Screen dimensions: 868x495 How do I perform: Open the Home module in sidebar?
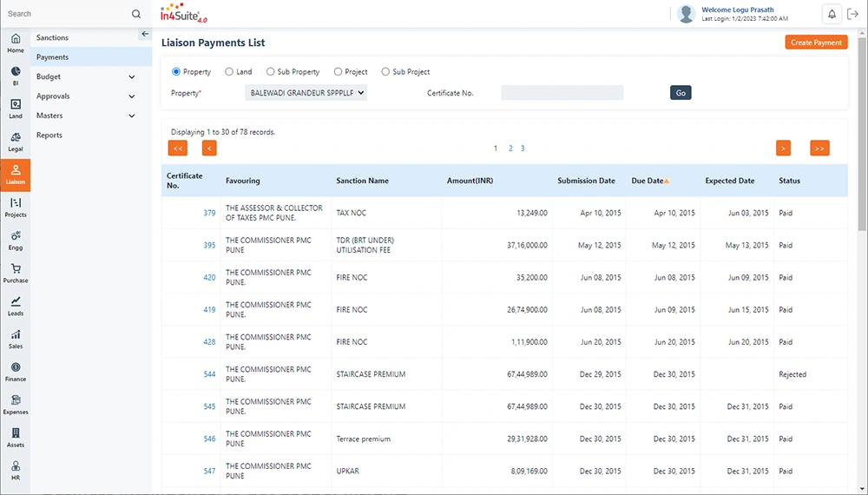pyautogui.click(x=16, y=43)
